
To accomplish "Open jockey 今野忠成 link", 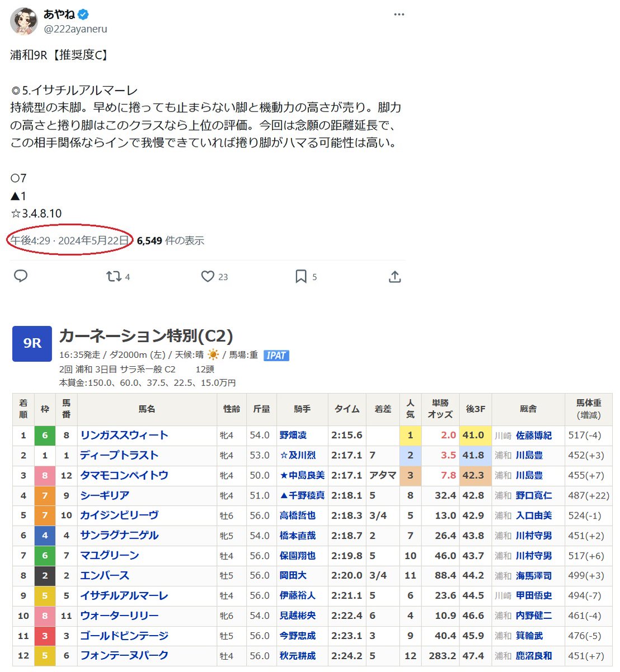I will click(x=298, y=636).
